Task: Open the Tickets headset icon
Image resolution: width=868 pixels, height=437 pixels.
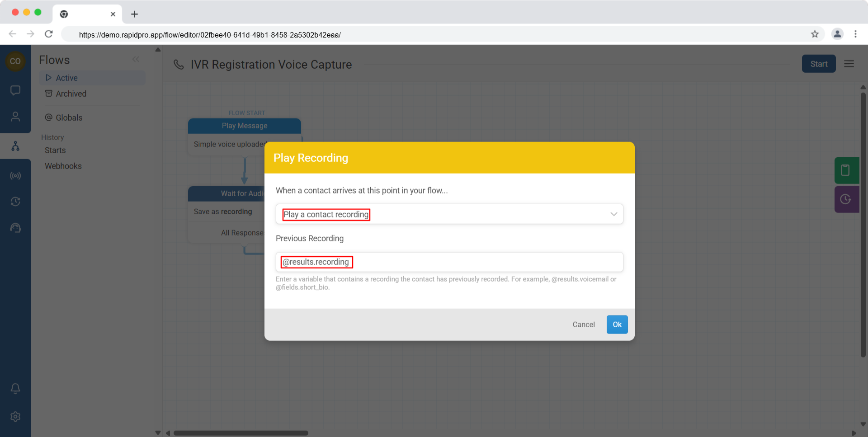Action: click(15, 228)
